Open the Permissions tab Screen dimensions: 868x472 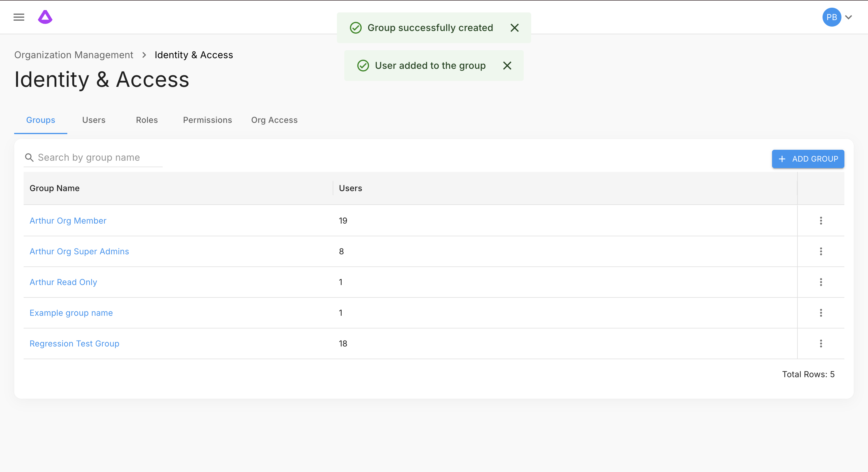(207, 120)
